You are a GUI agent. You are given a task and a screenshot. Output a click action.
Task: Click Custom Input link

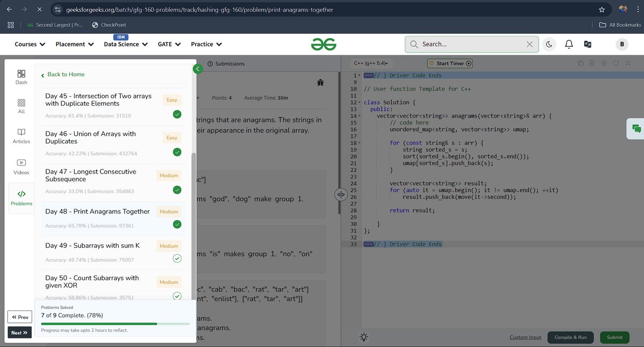525,337
